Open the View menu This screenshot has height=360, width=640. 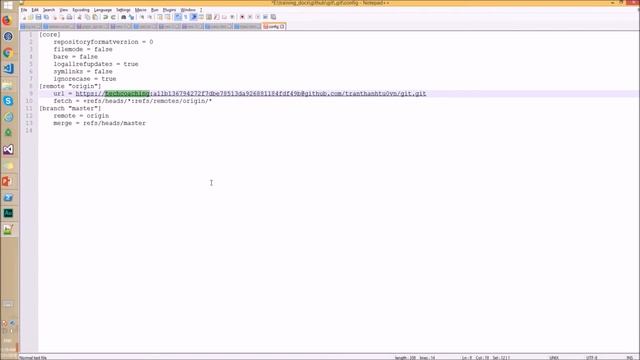click(64, 10)
